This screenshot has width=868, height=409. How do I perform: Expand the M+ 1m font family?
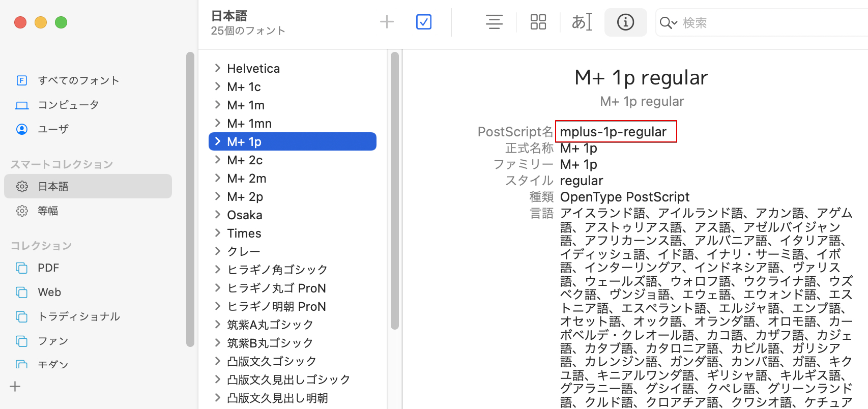point(217,105)
